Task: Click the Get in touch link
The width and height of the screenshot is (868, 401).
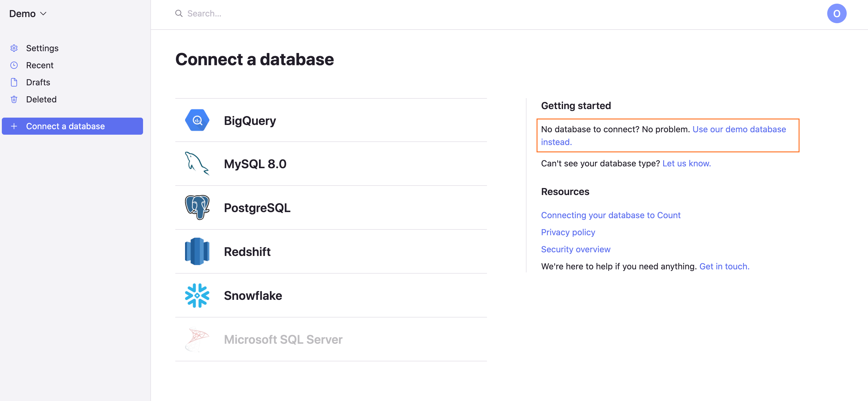Action: click(724, 266)
